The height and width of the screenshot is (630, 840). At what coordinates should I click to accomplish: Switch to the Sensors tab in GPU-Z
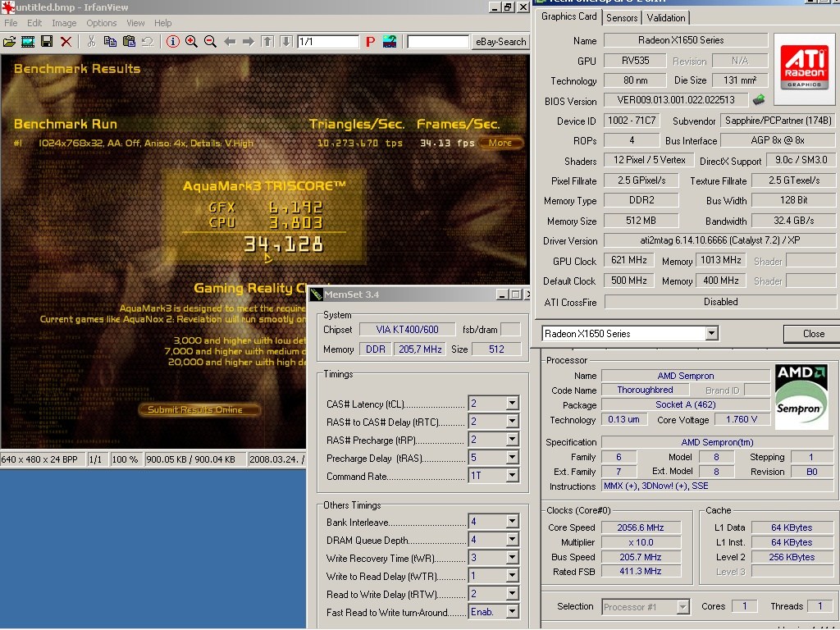click(x=622, y=18)
